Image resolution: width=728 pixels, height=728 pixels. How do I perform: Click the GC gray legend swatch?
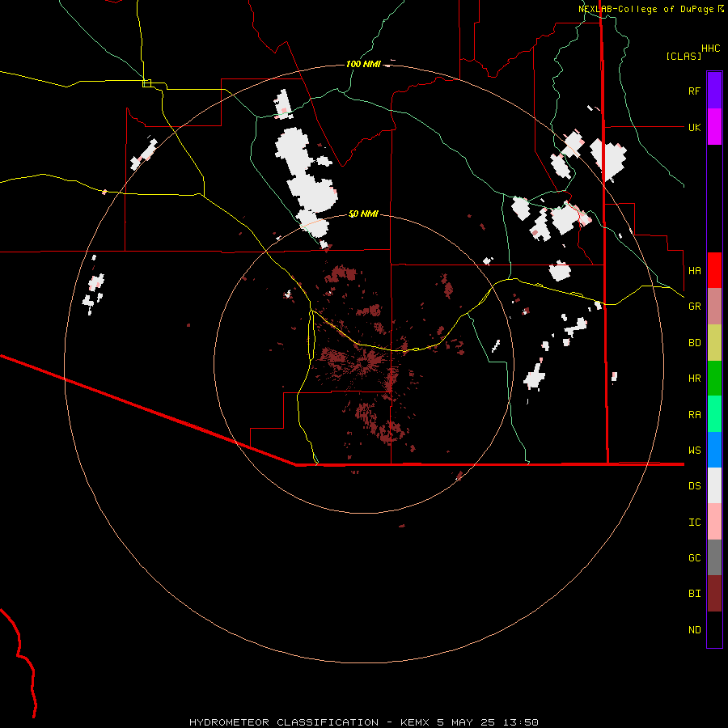[x=714, y=557]
